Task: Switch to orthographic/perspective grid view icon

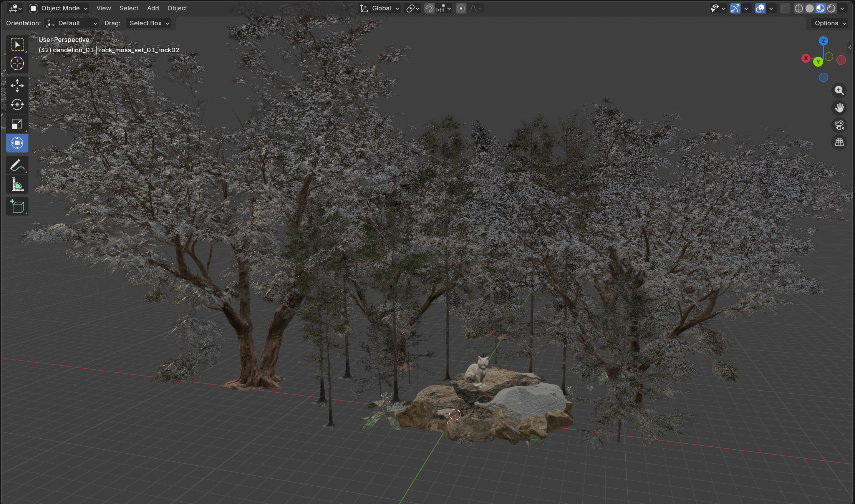Action: (839, 143)
